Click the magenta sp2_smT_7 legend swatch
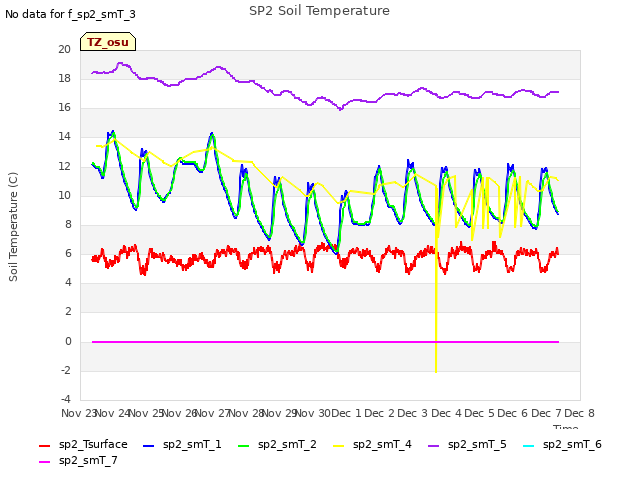 44,462
